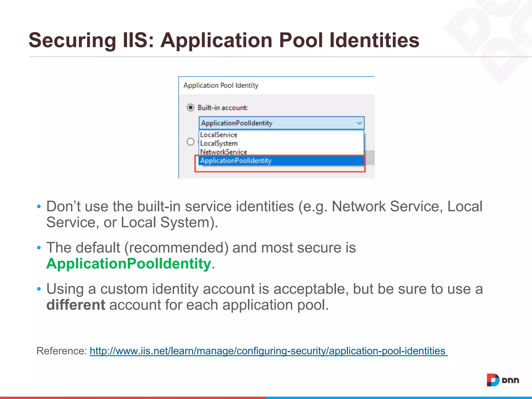Click the Application Pool Identity dialog title
This screenshot has height=399, width=532.
click(221, 85)
